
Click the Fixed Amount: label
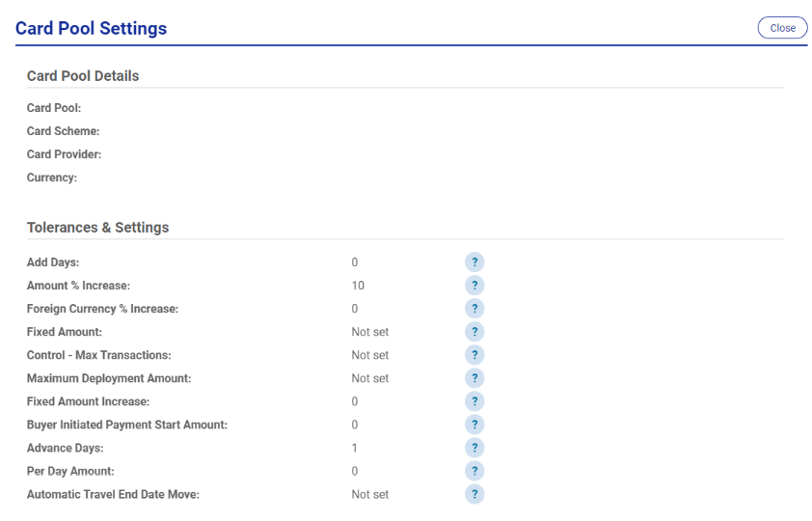[65, 332]
